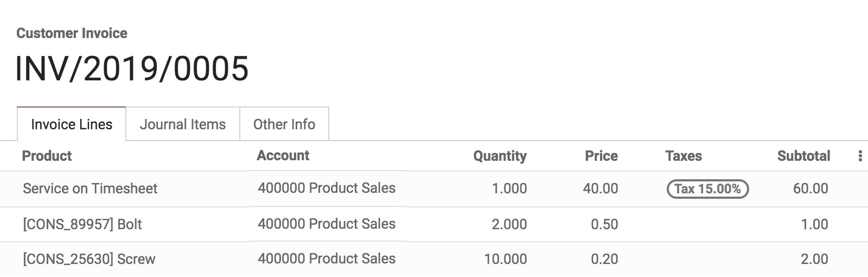Image resolution: width=868 pixels, height=277 pixels.
Task: Click the Bolt line's Product Sales account
Action: (x=327, y=224)
